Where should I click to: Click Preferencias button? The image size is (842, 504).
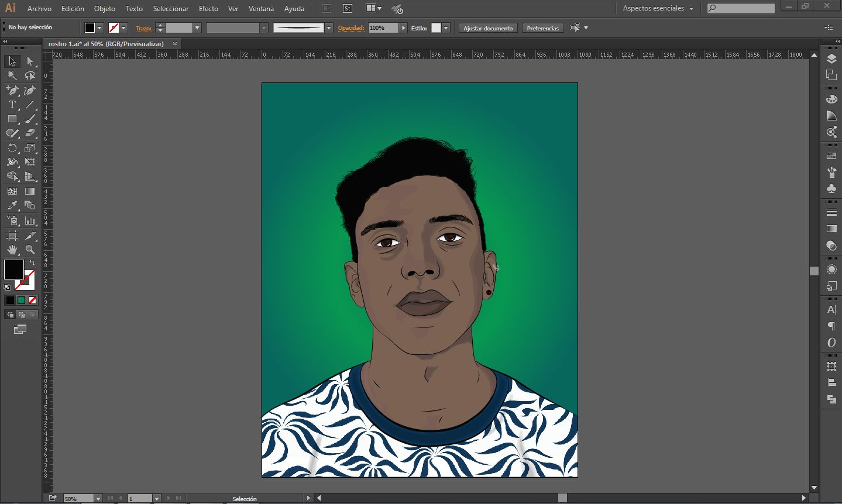pyautogui.click(x=542, y=28)
